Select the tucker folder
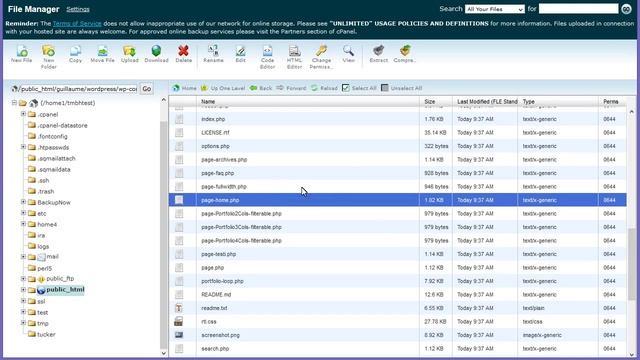The height and width of the screenshot is (360, 640). pos(46,334)
